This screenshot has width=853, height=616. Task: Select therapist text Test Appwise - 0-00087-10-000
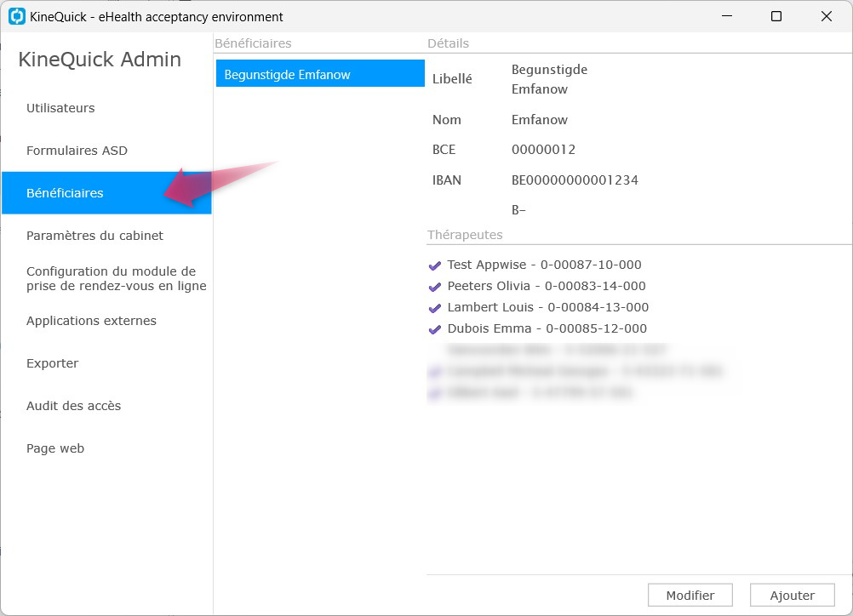(x=545, y=265)
